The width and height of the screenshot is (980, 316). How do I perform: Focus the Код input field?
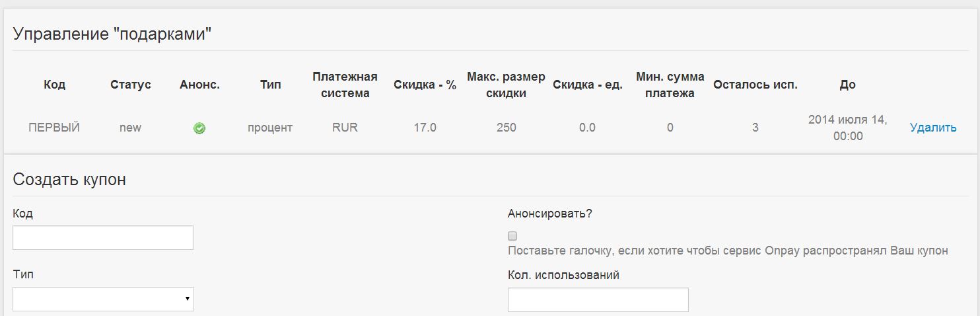click(103, 237)
